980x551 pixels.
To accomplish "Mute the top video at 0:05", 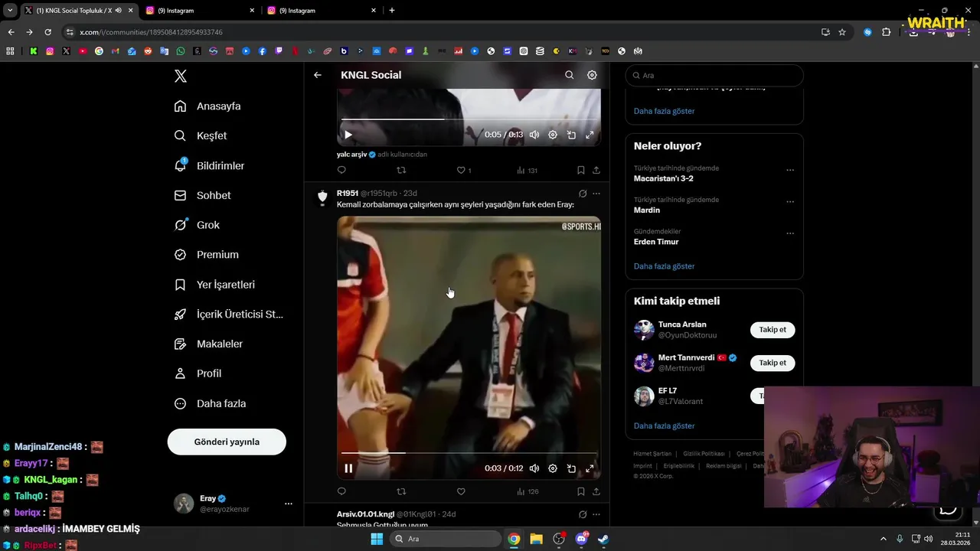I will pyautogui.click(x=534, y=135).
